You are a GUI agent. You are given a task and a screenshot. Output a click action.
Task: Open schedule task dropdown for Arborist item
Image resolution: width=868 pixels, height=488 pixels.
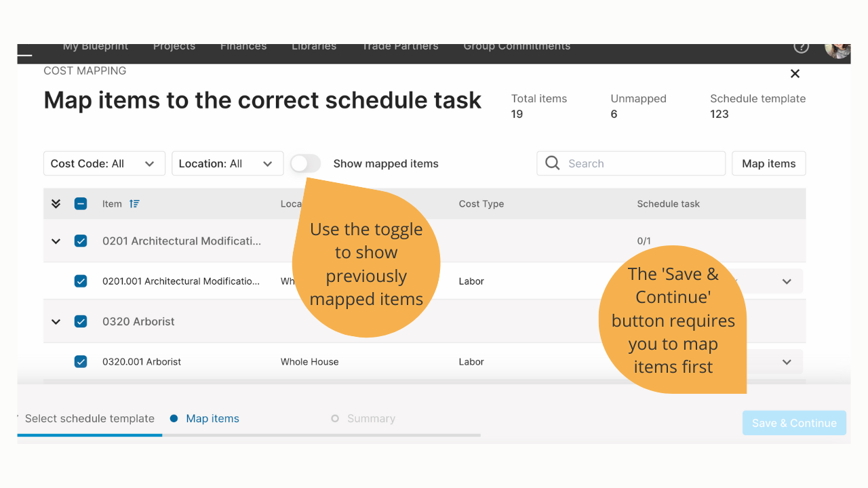[787, 362]
